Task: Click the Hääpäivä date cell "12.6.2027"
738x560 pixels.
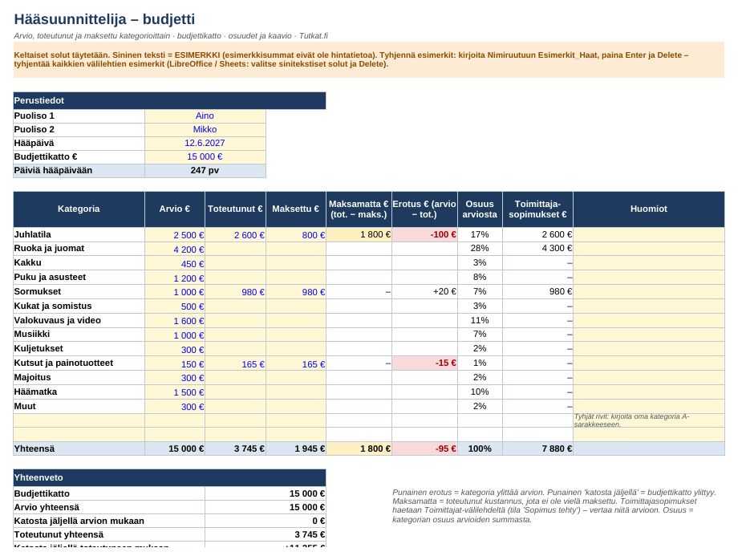Action: click(205, 143)
